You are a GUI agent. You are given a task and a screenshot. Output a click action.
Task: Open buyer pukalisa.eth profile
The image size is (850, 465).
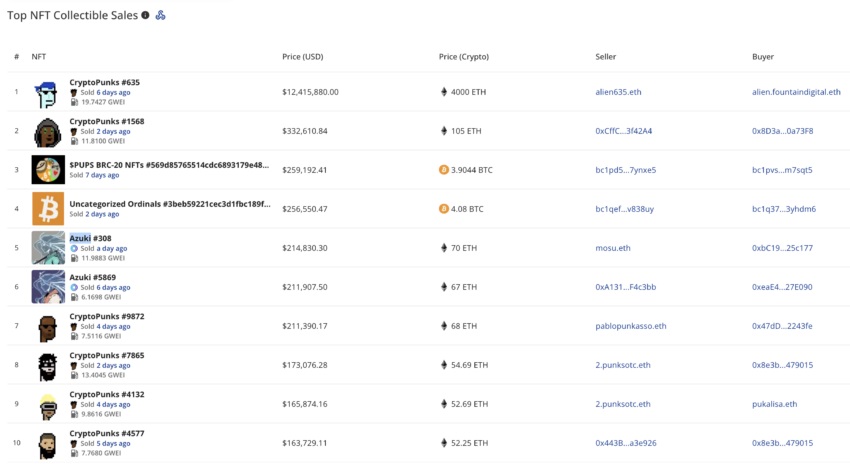775,404
